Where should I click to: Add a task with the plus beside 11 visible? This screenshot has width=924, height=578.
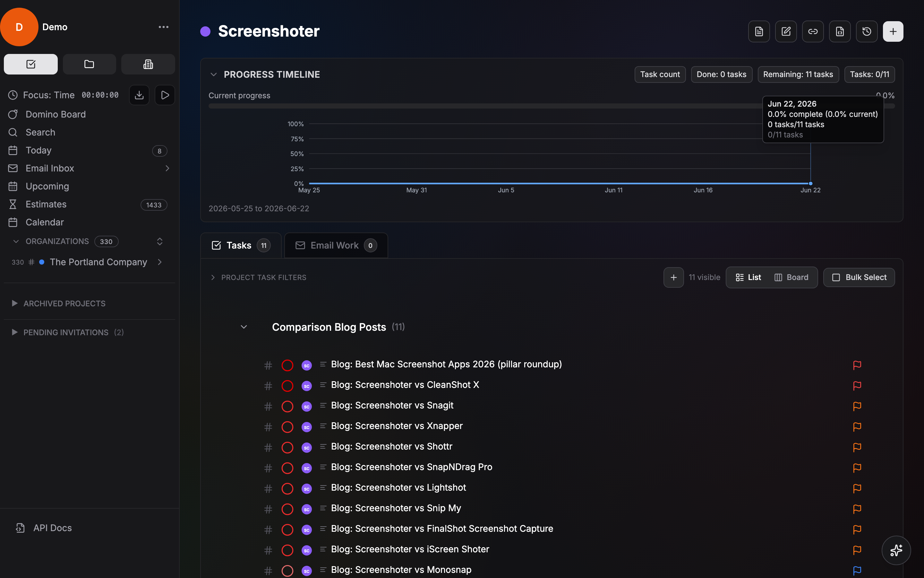pyautogui.click(x=673, y=277)
